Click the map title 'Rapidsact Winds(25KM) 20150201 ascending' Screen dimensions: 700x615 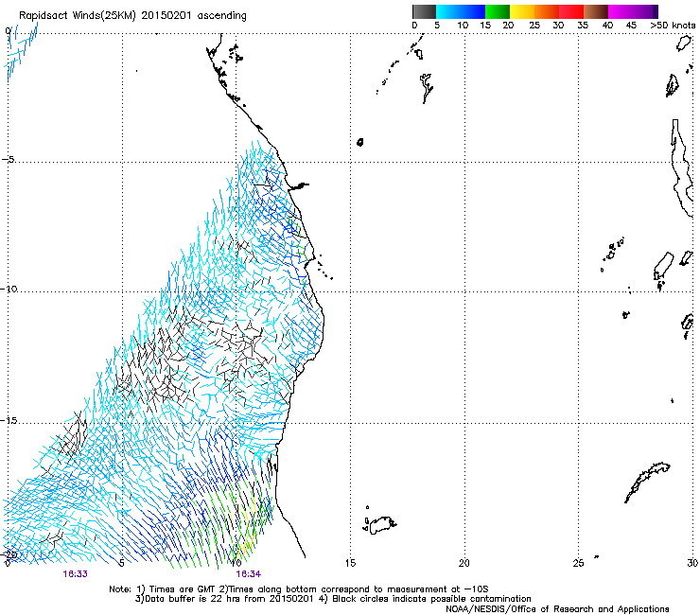132,16
